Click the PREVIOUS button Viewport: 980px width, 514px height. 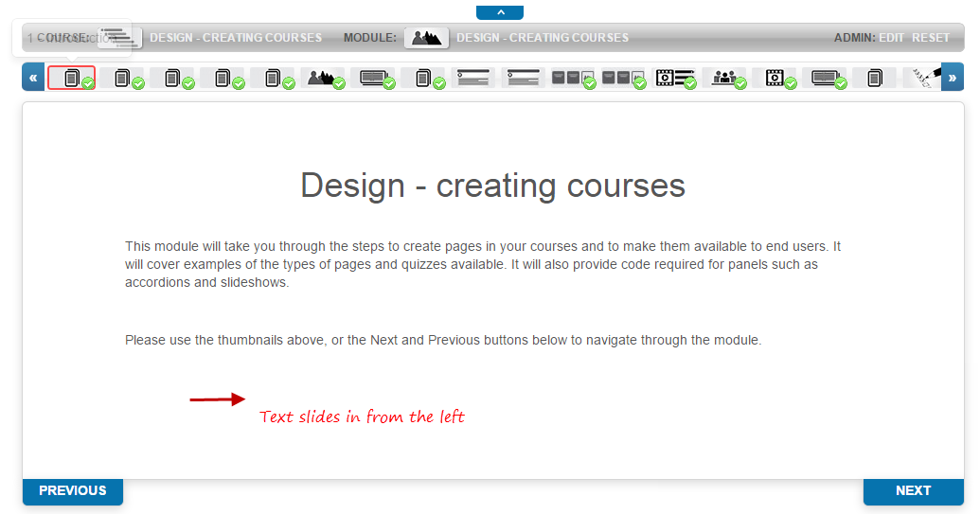(73, 491)
